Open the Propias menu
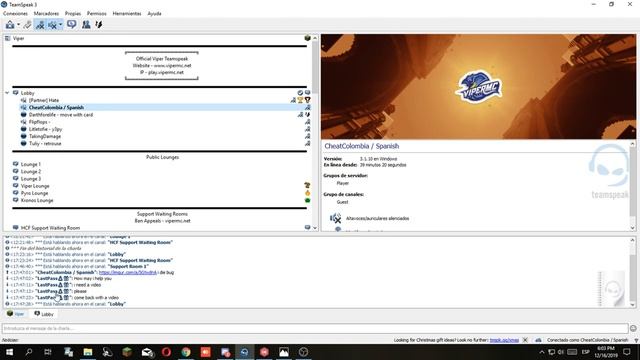Viewport: 640px width, 360px height. [x=73, y=13]
